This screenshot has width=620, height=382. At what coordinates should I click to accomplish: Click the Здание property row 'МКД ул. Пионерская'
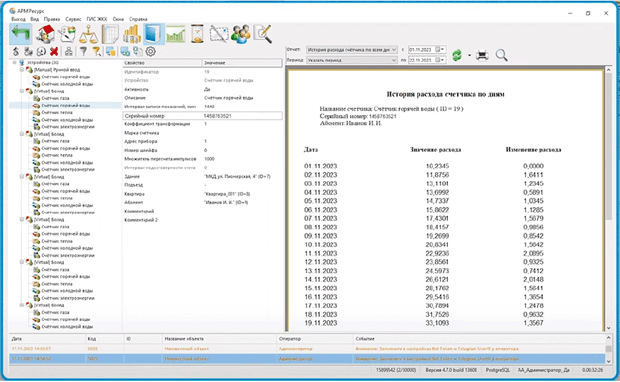(202, 176)
